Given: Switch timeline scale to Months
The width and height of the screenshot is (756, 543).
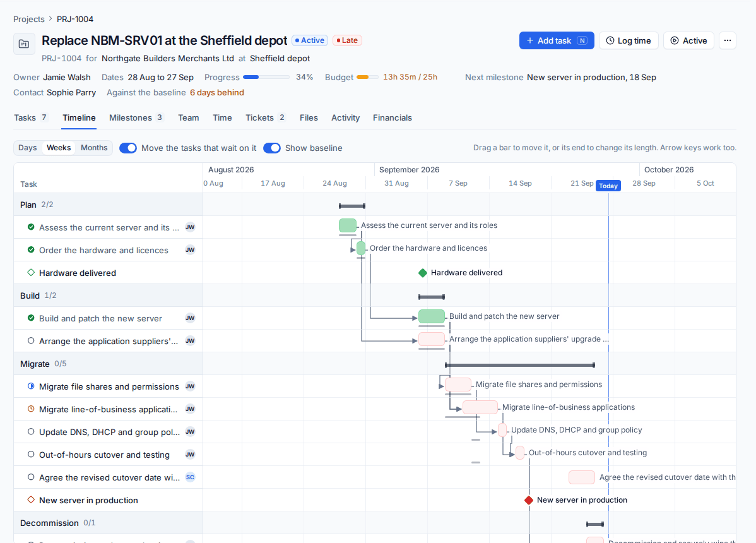Looking at the screenshot, I should (94, 148).
